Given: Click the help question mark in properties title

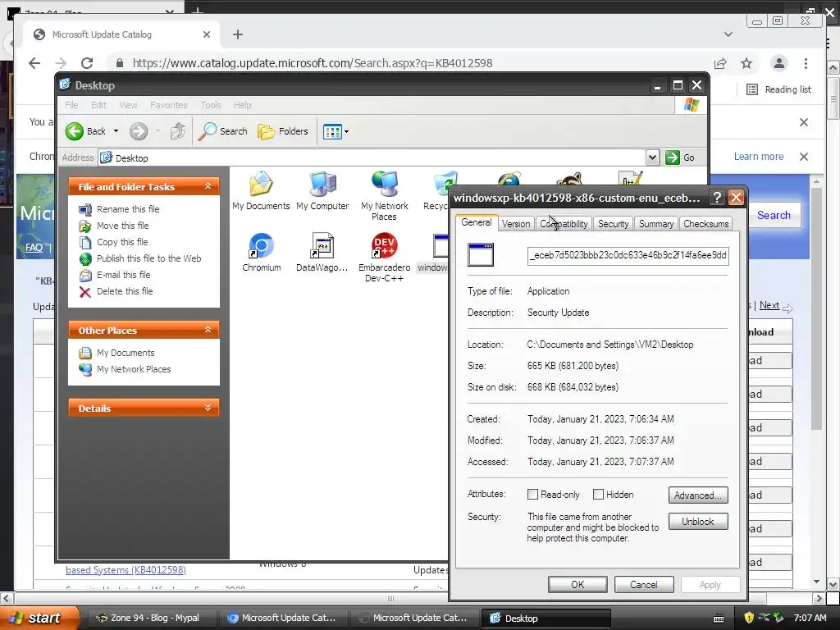Looking at the screenshot, I should tap(717, 198).
